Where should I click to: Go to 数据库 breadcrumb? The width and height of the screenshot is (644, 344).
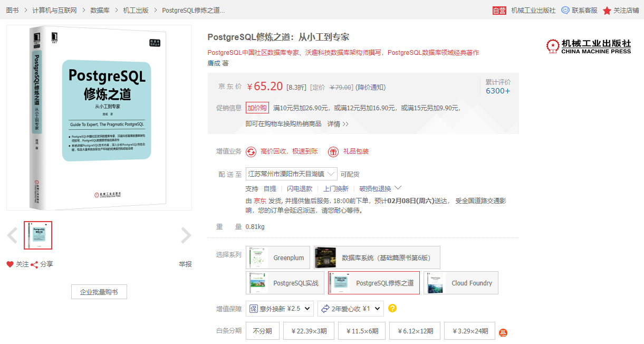tap(100, 11)
